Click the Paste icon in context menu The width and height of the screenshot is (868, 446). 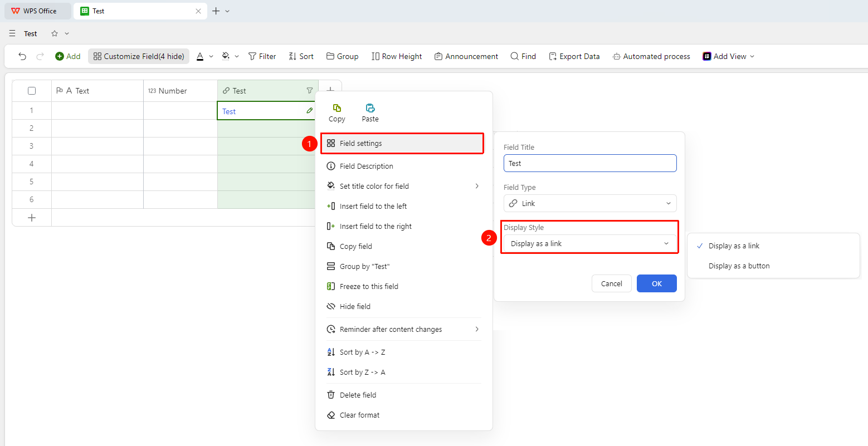pyautogui.click(x=370, y=108)
